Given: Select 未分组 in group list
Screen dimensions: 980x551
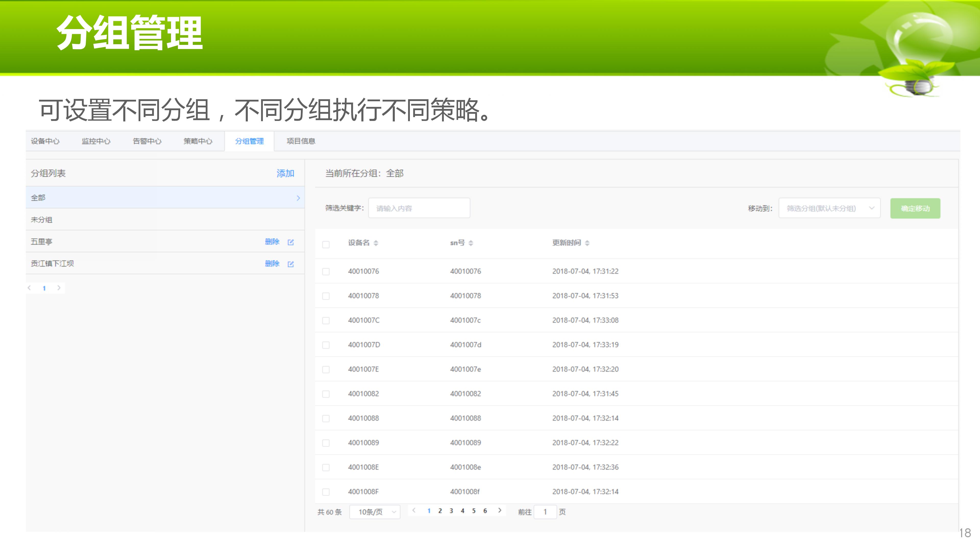Looking at the screenshot, I should [42, 220].
